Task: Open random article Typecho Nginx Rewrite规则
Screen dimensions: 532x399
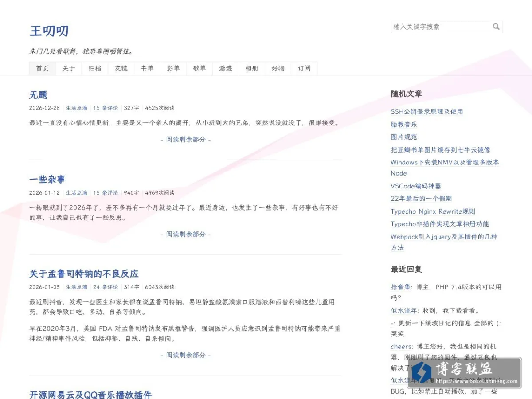Action: coord(433,211)
